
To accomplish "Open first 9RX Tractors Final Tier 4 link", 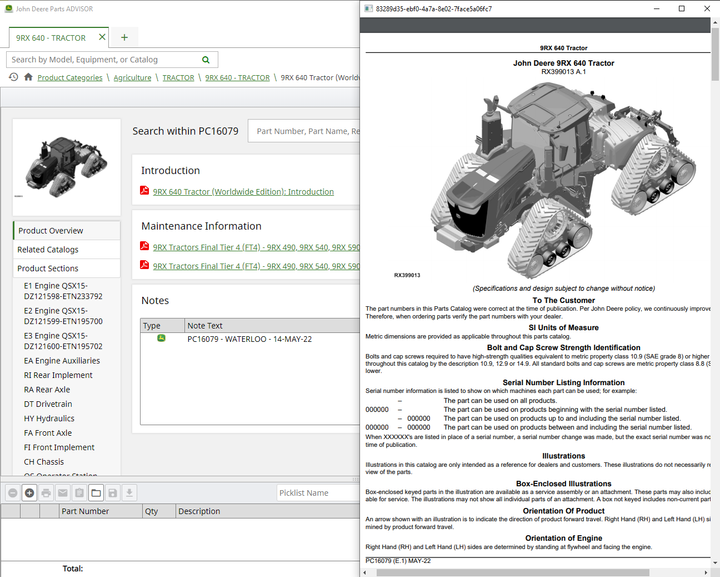I will [x=256, y=247].
